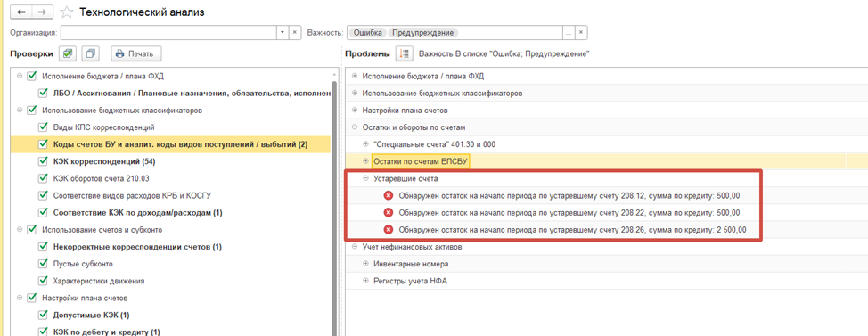Toggle checkbox for КЭК оборотов счета 210.03
Screen dimensions: 868x336
[x=44, y=178]
